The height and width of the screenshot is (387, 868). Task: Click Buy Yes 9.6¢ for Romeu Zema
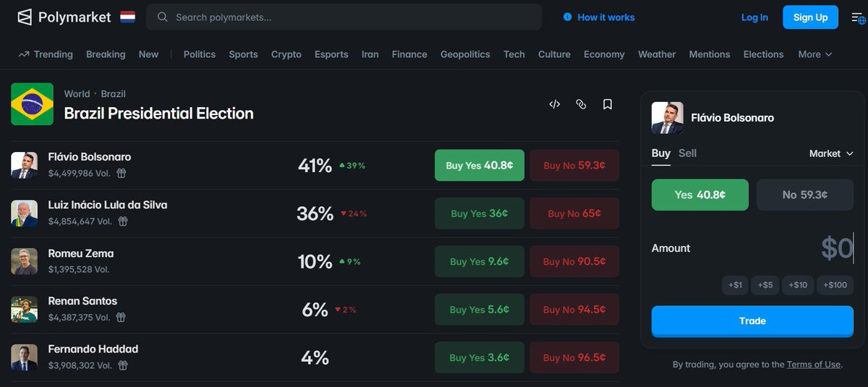point(480,261)
